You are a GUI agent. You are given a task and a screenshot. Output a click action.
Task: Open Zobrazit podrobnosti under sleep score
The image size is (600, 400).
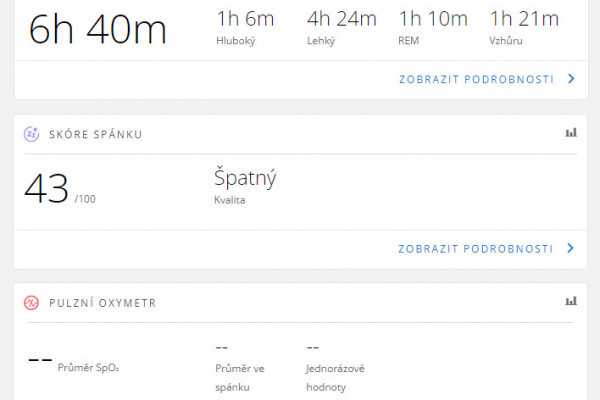[x=476, y=249]
